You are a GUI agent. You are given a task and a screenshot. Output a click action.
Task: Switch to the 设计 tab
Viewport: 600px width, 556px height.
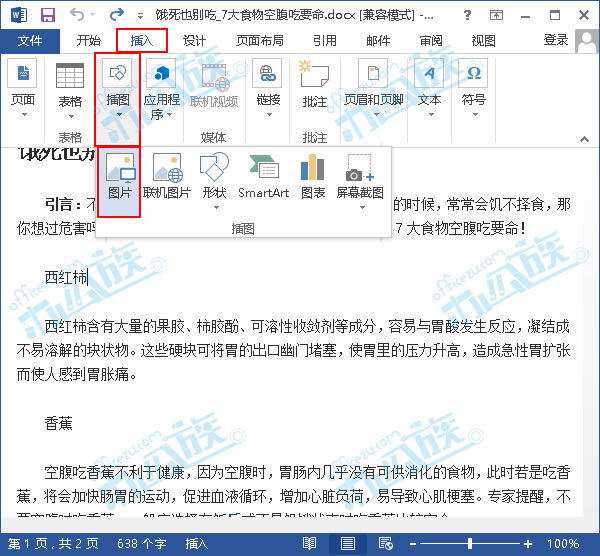point(194,40)
